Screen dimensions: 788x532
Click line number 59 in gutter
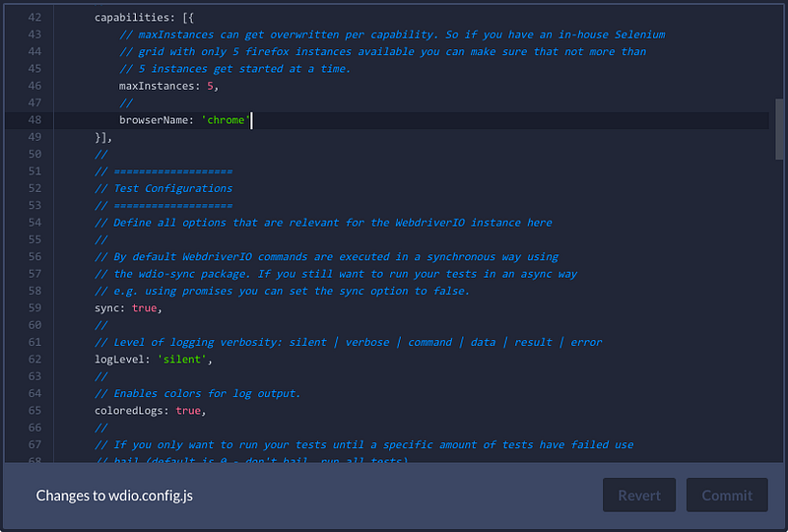click(x=34, y=308)
